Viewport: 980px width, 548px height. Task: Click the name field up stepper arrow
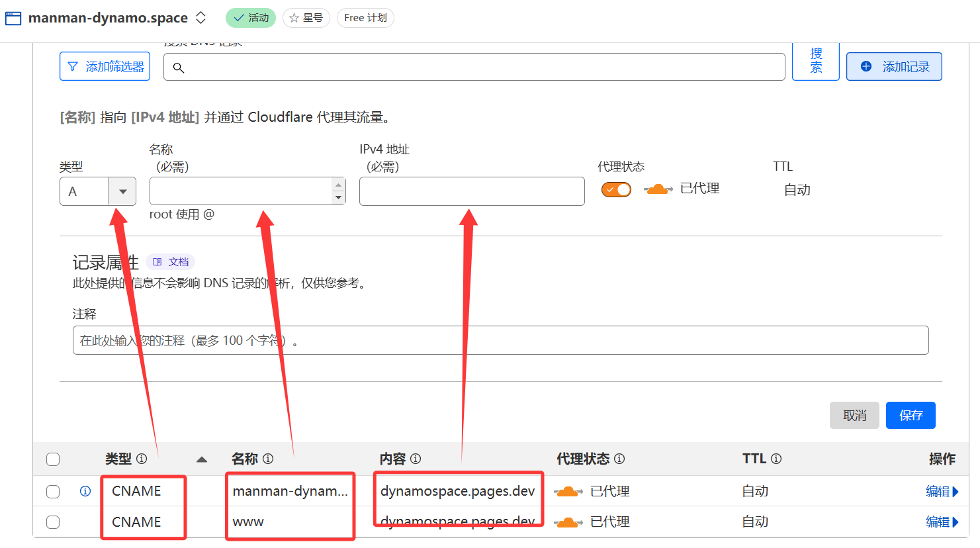click(x=339, y=185)
